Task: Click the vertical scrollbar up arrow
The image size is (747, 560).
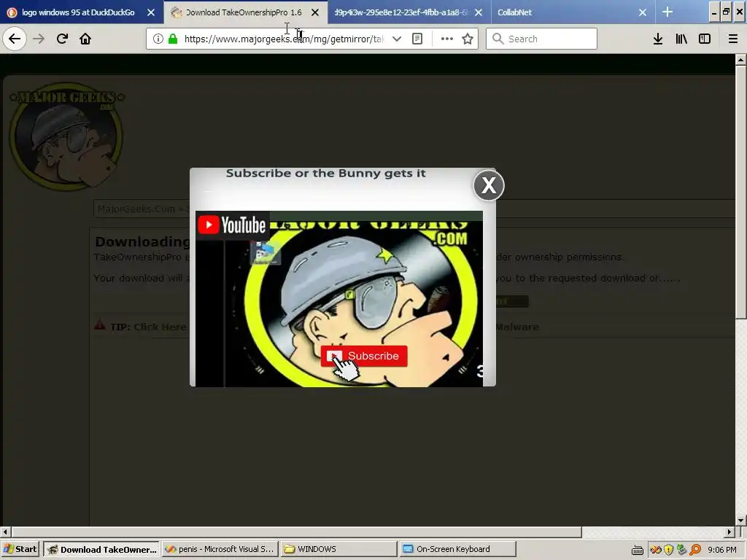Action: [x=740, y=60]
